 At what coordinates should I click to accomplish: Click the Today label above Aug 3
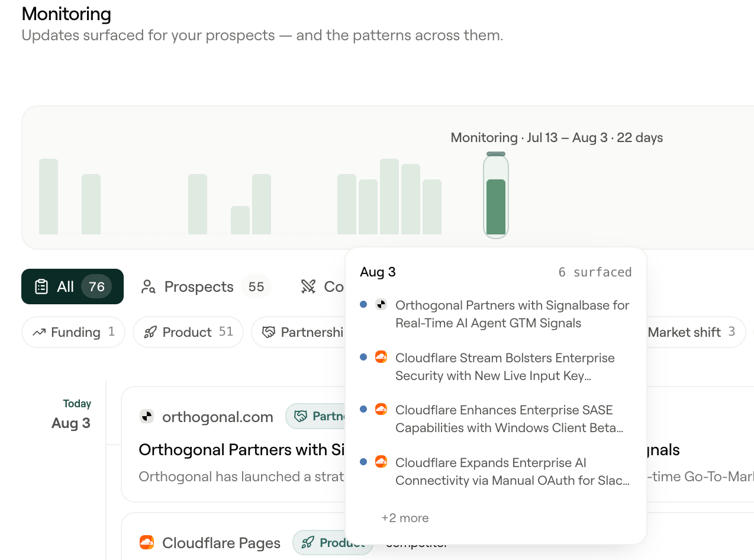(x=77, y=404)
